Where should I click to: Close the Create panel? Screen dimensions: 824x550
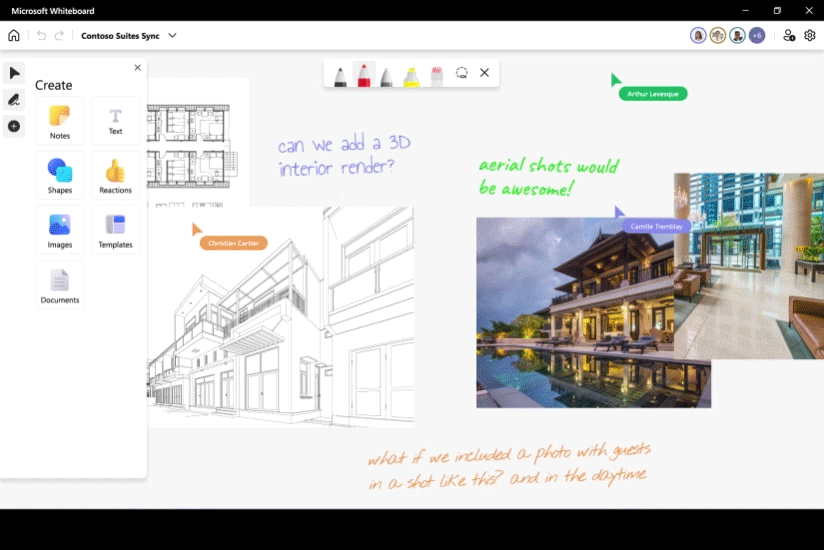[138, 68]
